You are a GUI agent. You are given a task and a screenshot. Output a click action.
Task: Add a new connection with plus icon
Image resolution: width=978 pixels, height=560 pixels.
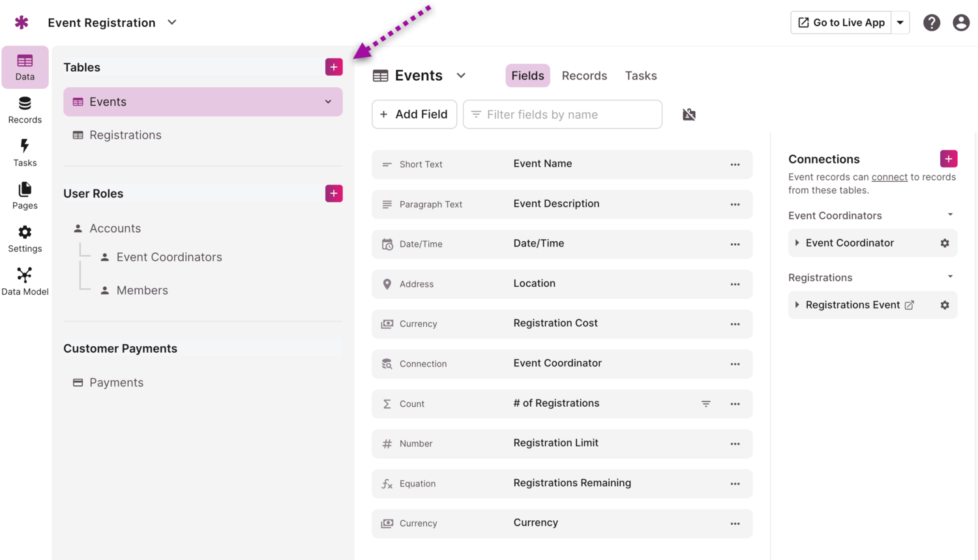(948, 159)
